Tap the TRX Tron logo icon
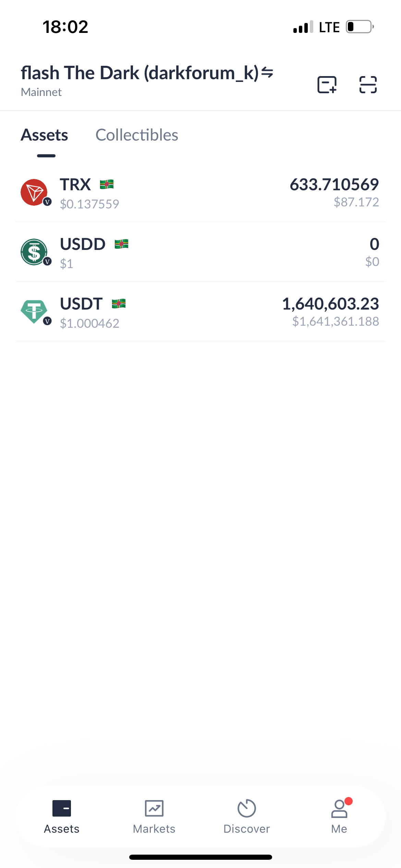 coord(34,192)
